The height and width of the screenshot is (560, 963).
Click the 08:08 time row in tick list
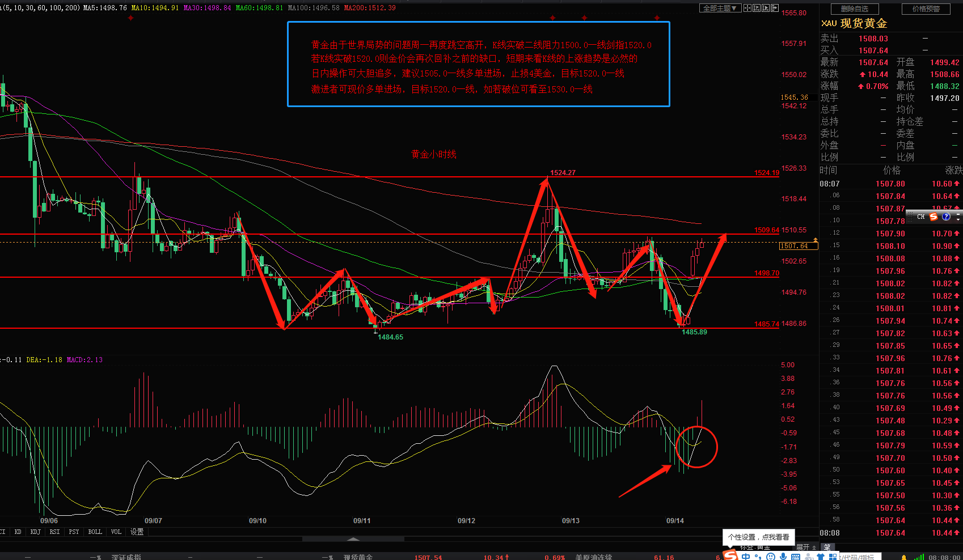pyautogui.click(x=890, y=533)
